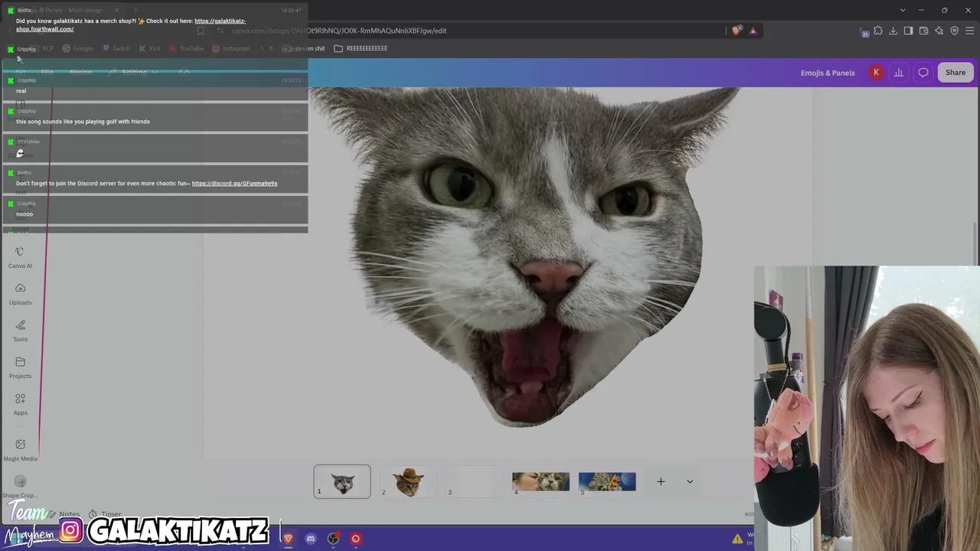The image size is (980, 551).
Task: Click the Brave Rewards triangle icon
Action: pyautogui.click(x=753, y=31)
